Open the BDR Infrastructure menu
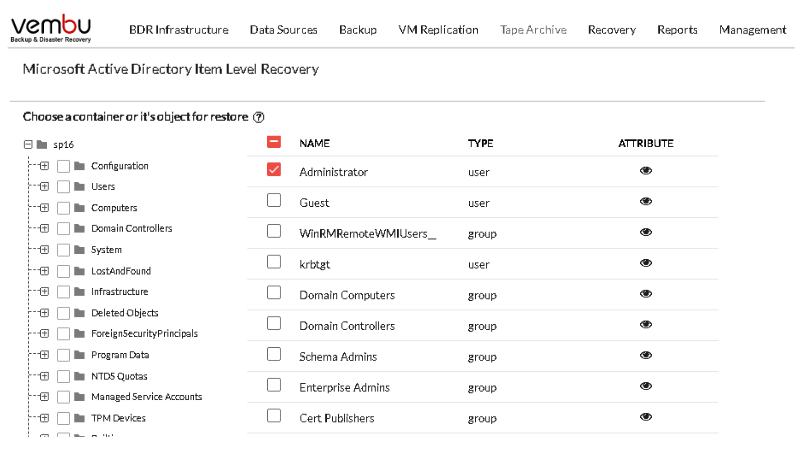 click(179, 30)
